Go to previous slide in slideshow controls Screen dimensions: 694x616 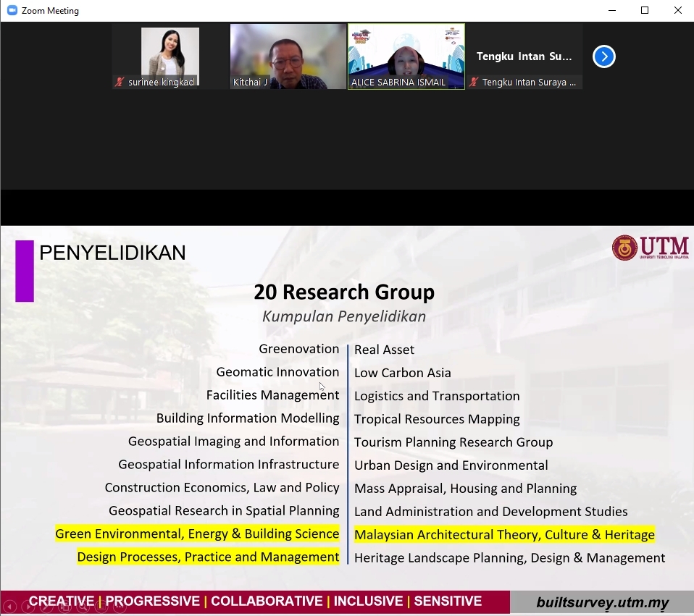(x=9, y=607)
